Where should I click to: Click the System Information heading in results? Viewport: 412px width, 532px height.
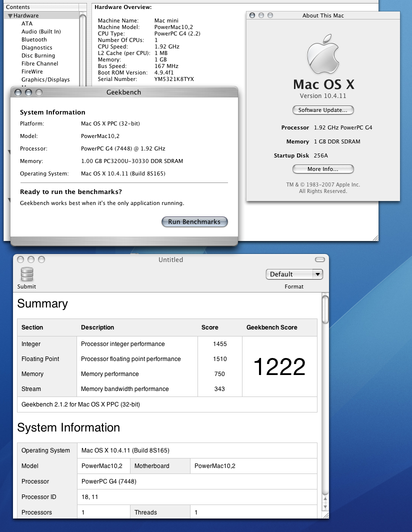(68, 427)
